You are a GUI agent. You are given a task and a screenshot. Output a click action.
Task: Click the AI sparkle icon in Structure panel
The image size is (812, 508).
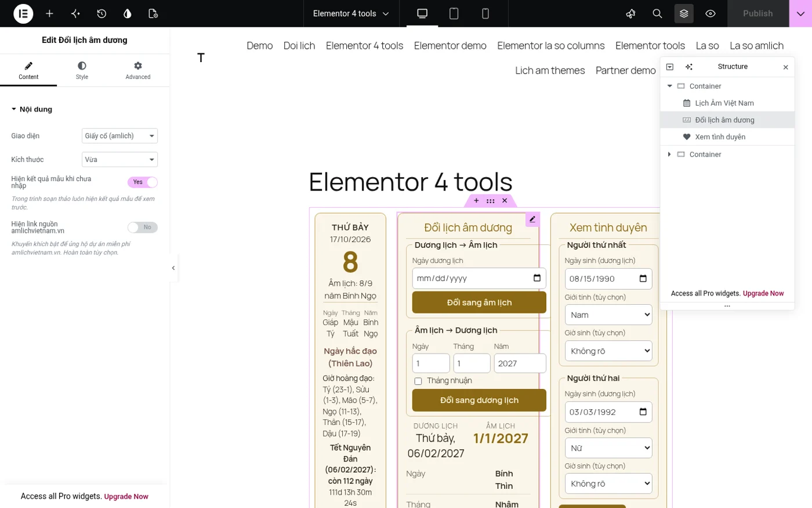click(689, 67)
